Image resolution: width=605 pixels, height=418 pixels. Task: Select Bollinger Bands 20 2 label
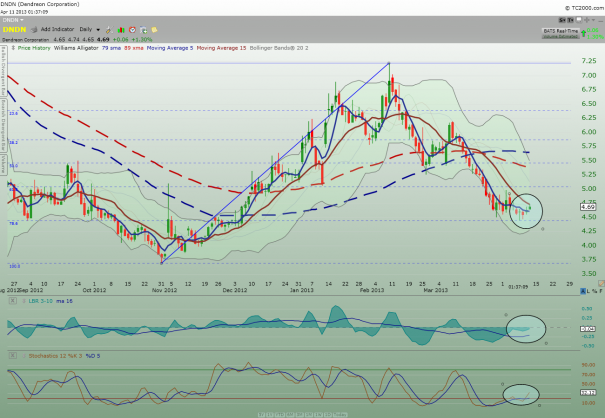point(279,48)
